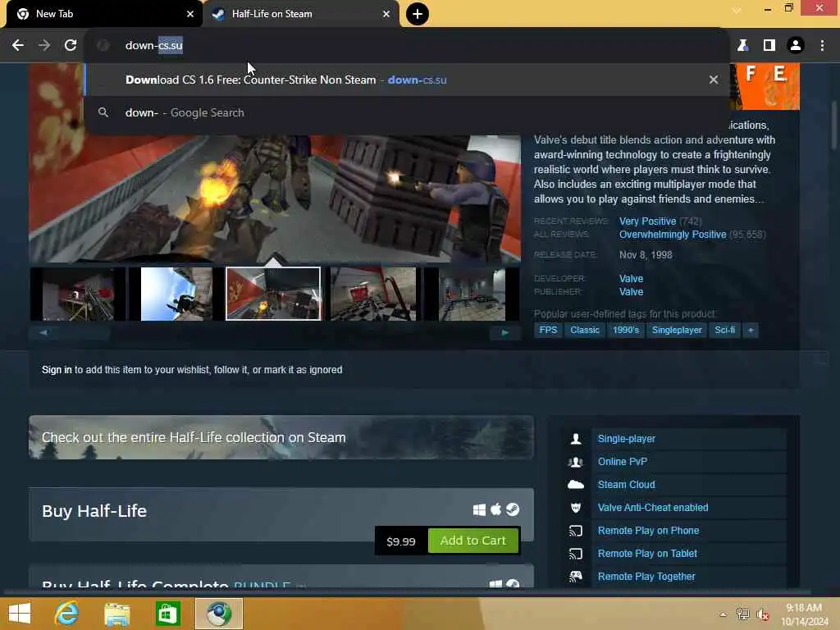Open the Chrome three-dot menu
The width and height of the screenshot is (840, 630).
pos(822,46)
